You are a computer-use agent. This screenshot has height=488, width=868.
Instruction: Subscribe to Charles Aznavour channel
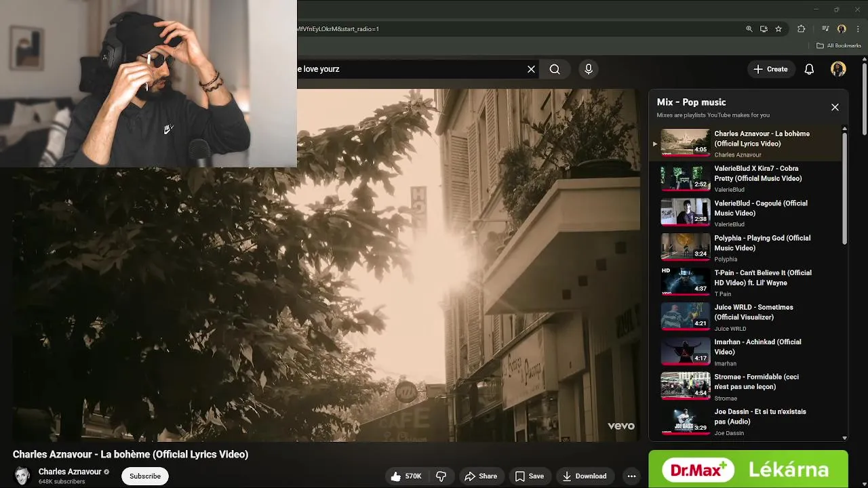point(145,476)
